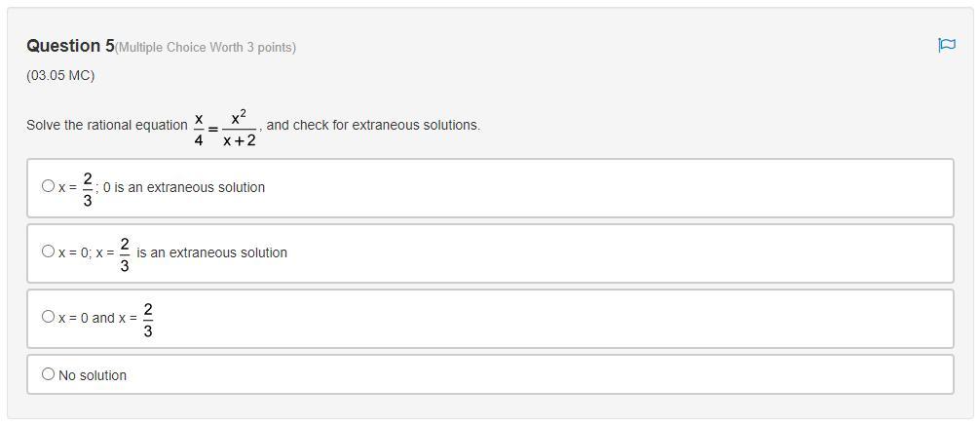Screen dimensions: 980x426
Task: Select radio beside "0 is an extraneous solution"
Action: tap(49, 185)
